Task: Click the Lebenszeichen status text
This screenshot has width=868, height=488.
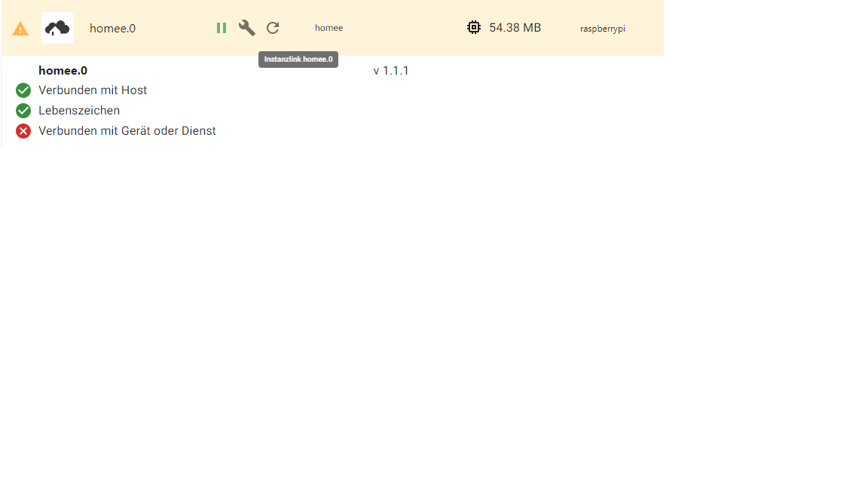Action: tap(79, 111)
